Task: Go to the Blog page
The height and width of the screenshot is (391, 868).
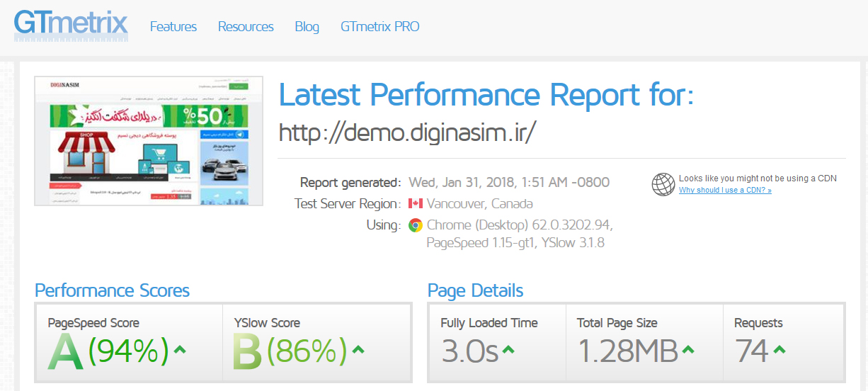Action: [307, 27]
